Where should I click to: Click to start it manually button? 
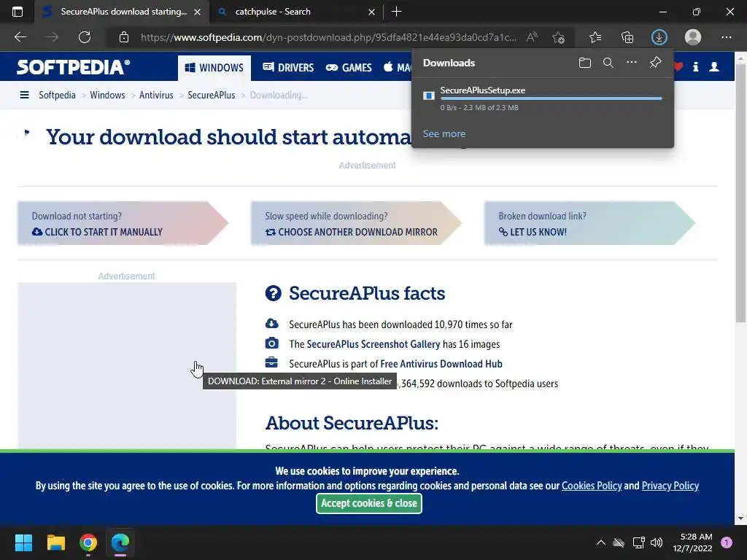pos(123,223)
